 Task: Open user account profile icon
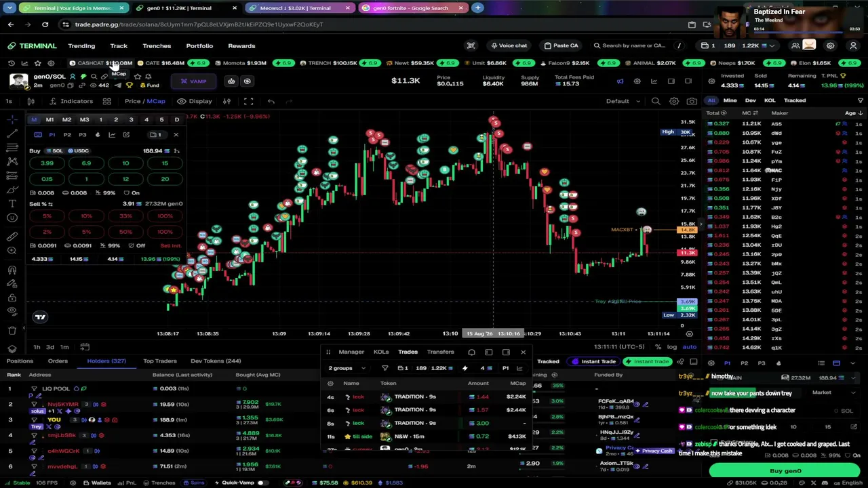(853, 45)
